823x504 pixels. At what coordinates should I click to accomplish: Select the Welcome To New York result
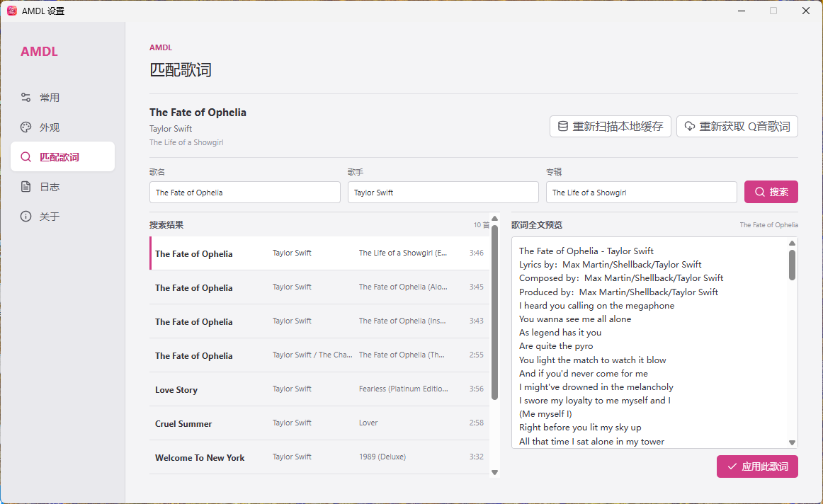point(319,457)
